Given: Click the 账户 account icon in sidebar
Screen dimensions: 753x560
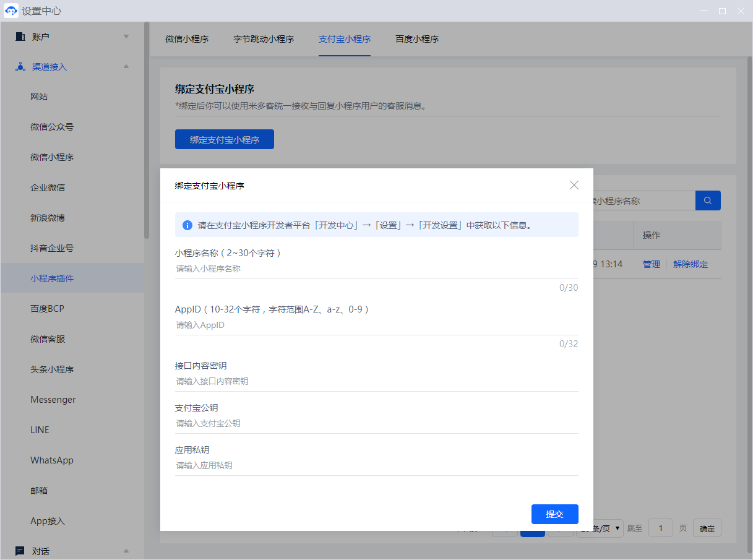Looking at the screenshot, I should [20, 37].
